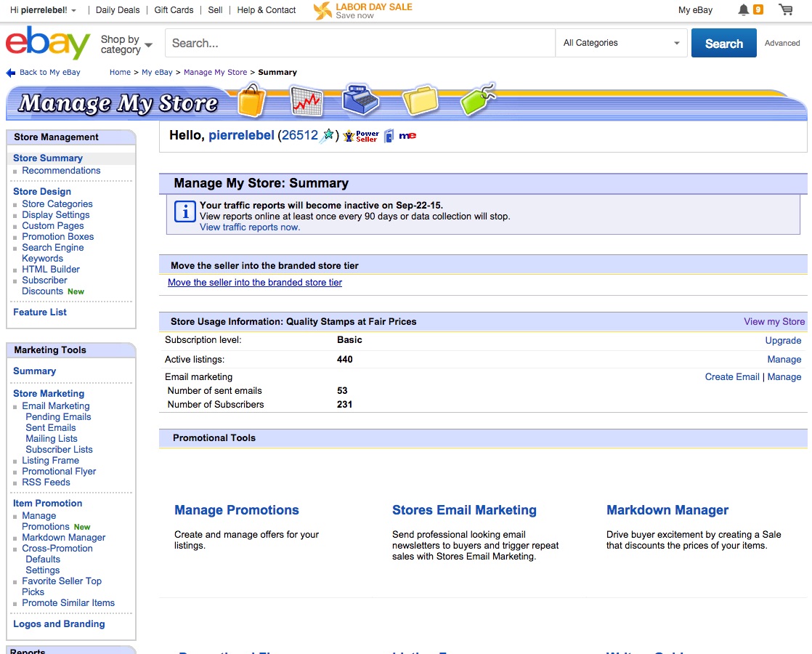Image resolution: width=812 pixels, height=654 pixels.
Task: Expand the All Categories dropdown
Action: click(x=621, y=43)
